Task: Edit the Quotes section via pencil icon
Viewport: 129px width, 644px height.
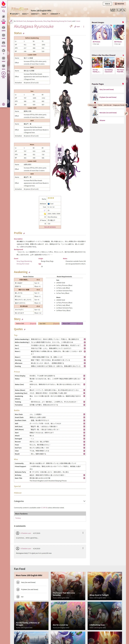Action: pos(25,330)
